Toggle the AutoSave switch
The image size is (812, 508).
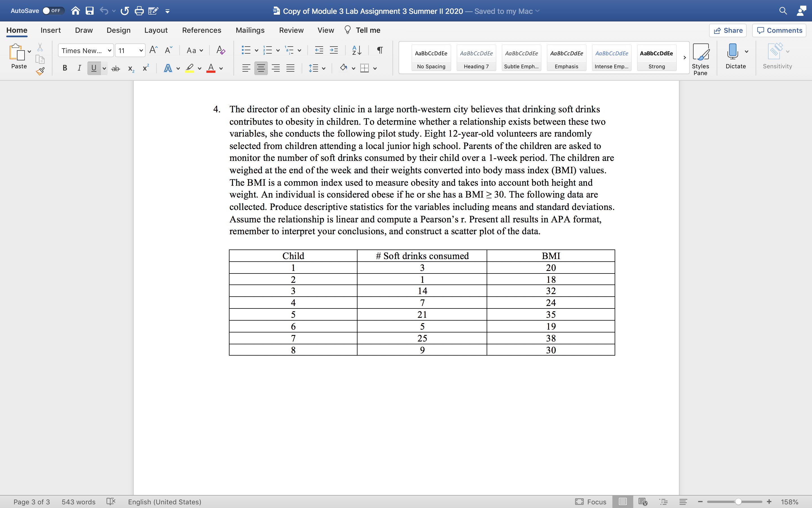53,11
